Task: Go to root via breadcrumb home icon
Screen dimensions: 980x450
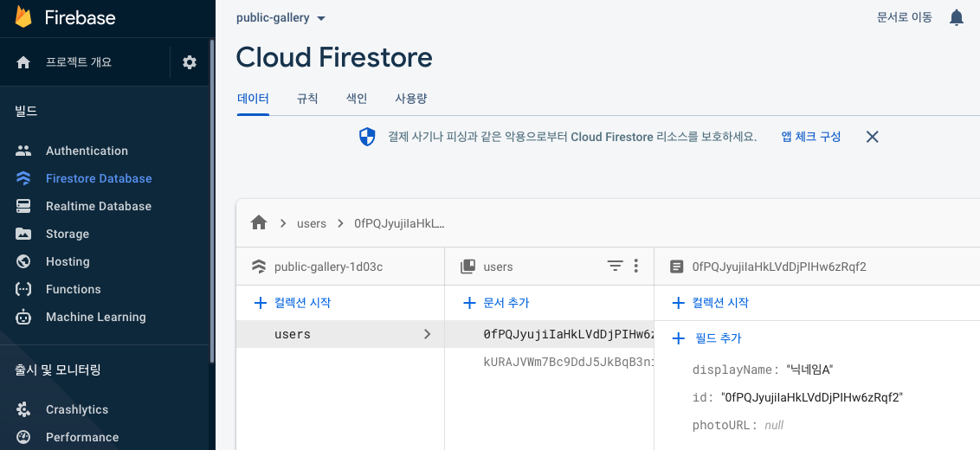Action: pyautogui.click(x=259, y=222)
